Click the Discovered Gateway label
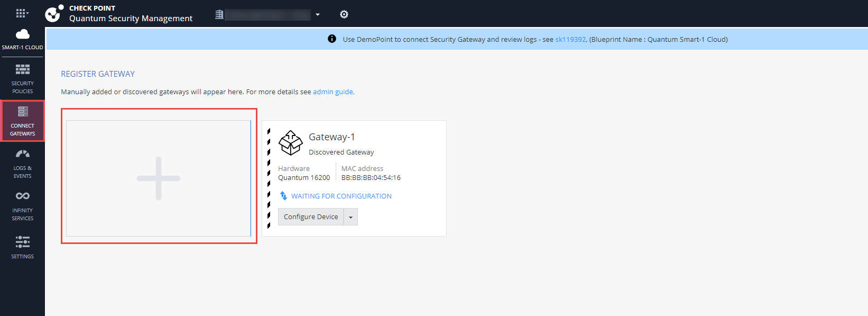Viewport: 868px width, 316px height. 341,152
